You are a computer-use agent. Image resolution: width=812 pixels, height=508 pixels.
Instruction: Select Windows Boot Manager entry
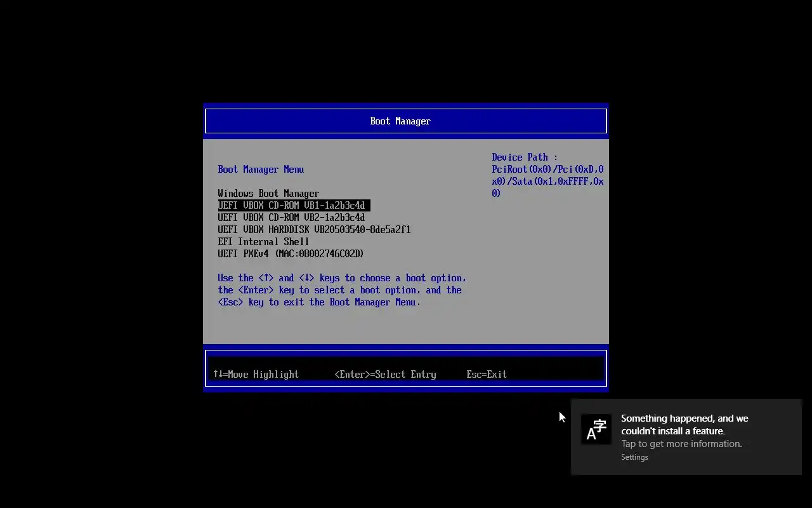[268, 194]
